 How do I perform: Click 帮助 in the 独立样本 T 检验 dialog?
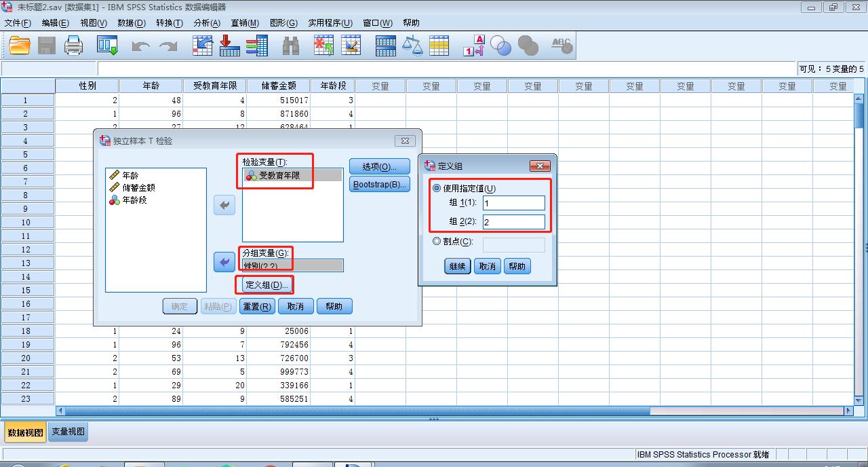[x=334, y=307]
